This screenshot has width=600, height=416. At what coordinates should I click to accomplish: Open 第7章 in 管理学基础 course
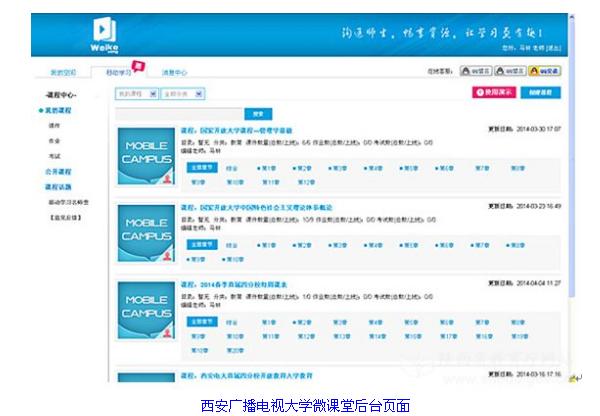482,168
